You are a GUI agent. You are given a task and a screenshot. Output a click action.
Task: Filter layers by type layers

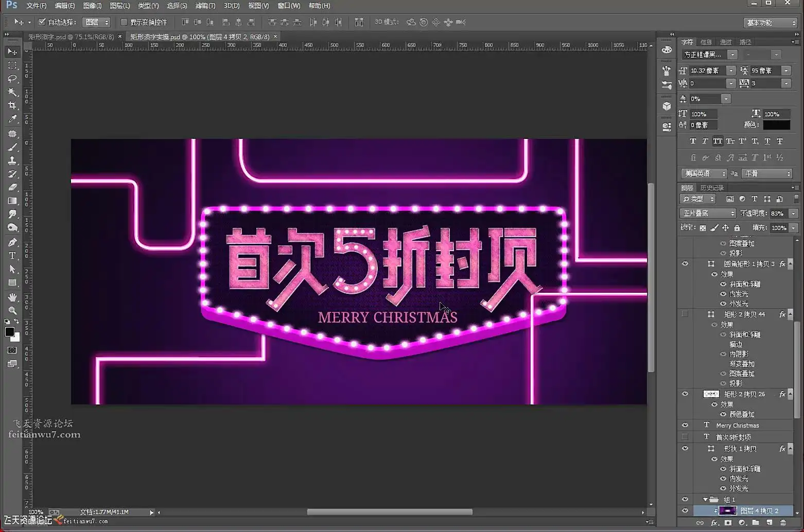point(755,199)
